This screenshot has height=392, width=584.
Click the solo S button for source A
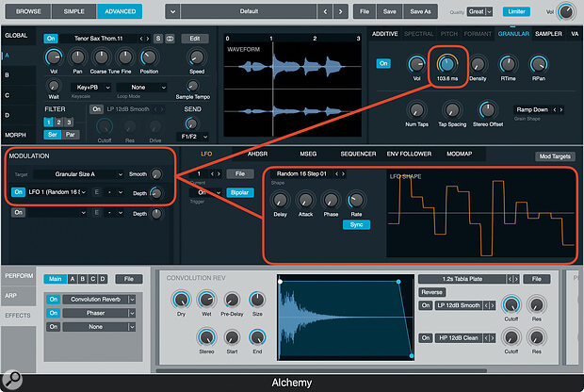158,39
